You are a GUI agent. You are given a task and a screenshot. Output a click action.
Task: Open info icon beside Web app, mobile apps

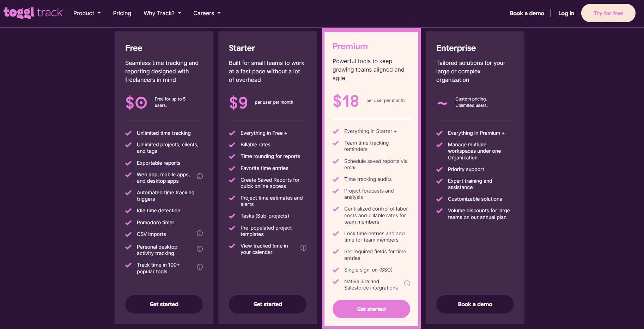200,176
